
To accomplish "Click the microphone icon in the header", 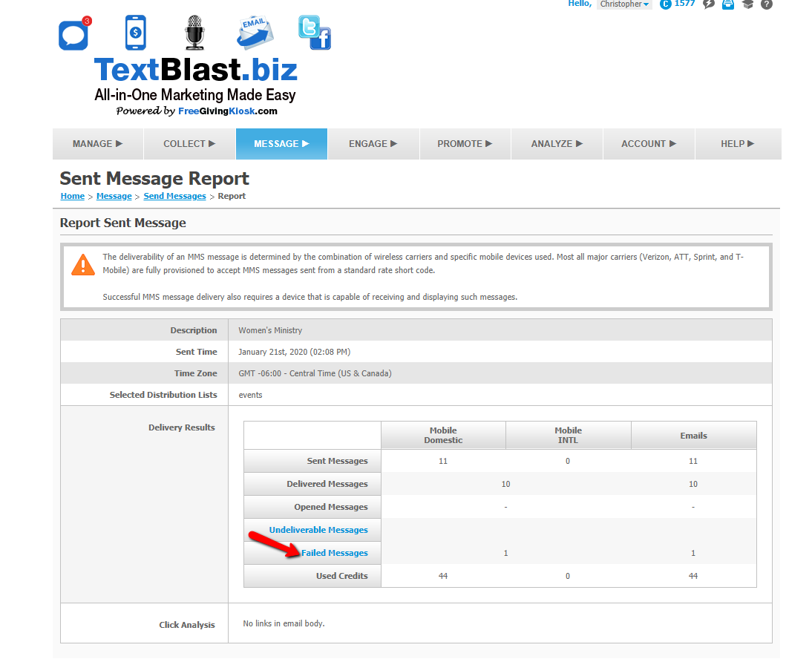I will pyautogui.click(x=194, y=33).
